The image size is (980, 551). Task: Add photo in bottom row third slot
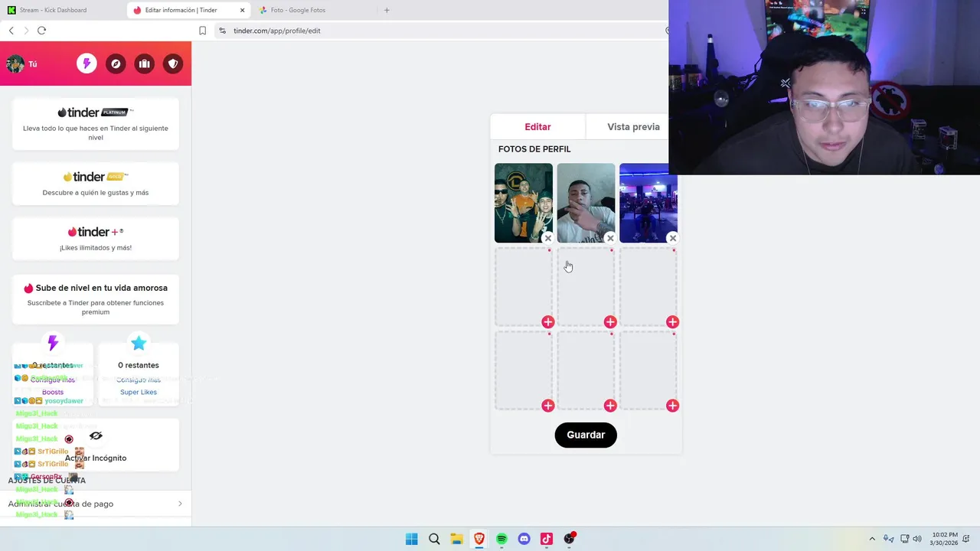pos(672,406)
